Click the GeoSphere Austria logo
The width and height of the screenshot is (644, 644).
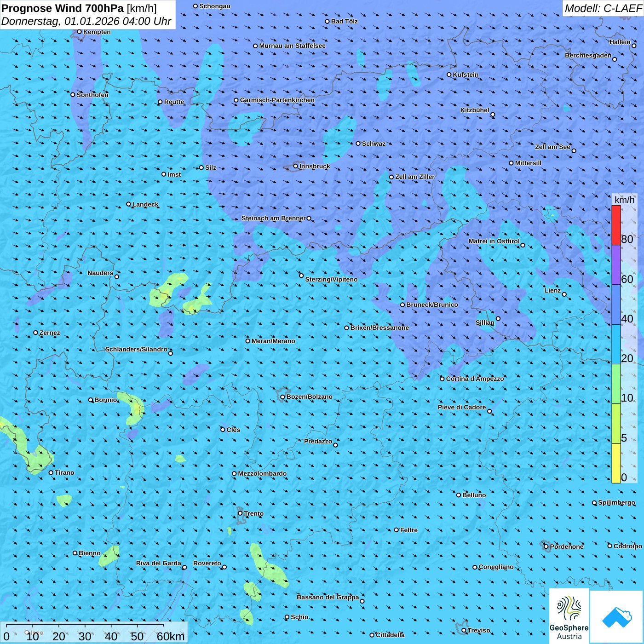pyautogui.click(x=569, y=616)
